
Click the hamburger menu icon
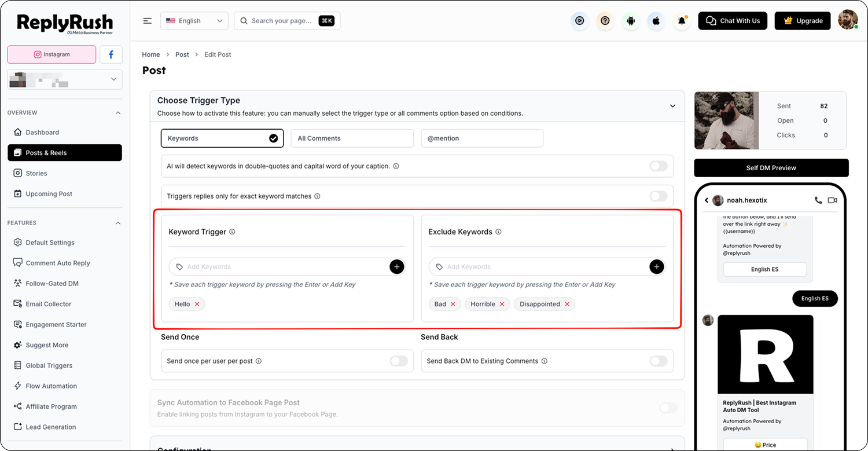[x=148, y=21]
